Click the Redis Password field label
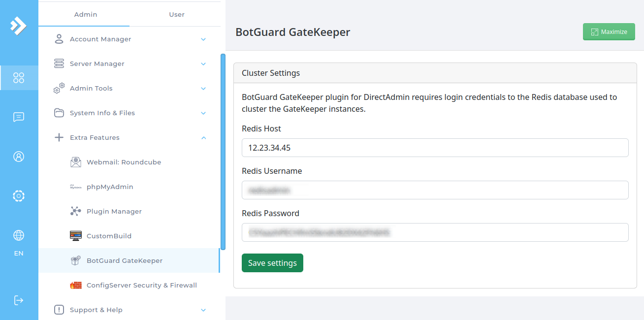Image resolution: width=644 pixels, height=320 pixels. (x=270, y=213)
